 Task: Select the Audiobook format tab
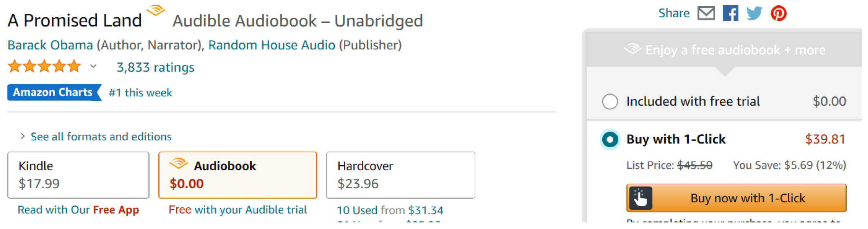(x=238, y=175)
